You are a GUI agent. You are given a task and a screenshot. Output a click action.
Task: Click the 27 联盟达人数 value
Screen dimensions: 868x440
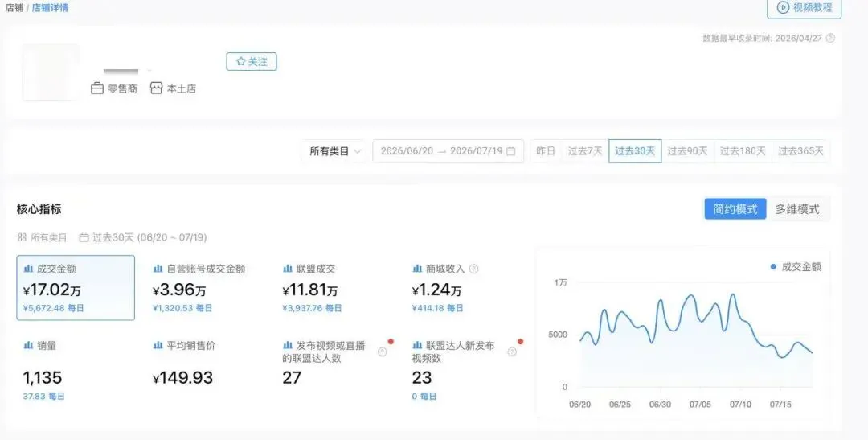tap(292, 378)
